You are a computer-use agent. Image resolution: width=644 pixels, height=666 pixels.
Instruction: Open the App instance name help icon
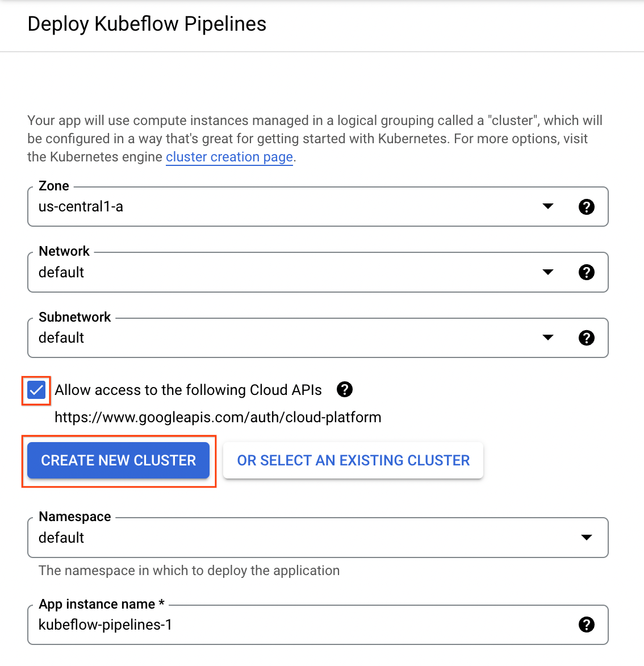587,625
